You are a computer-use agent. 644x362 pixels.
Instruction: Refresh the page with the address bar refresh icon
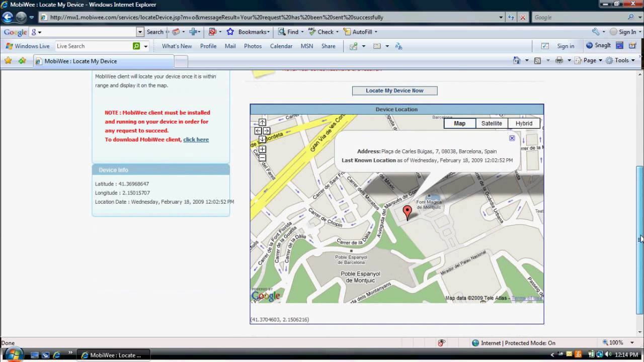[x=511, y=17]
